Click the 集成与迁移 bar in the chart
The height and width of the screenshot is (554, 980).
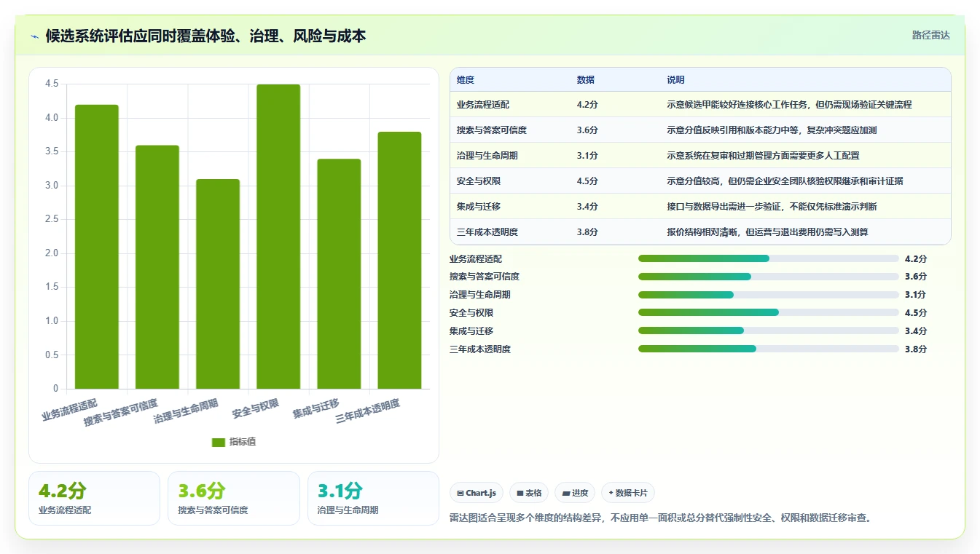pyautogui.click(x=339, y=274)
